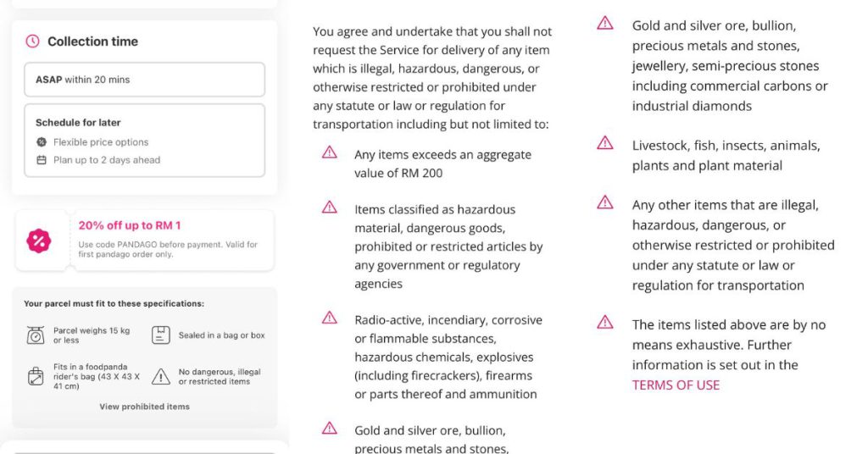Tap the pink percent discount badge icon
This screenshot has height=454, width=868.
(x=39, y=241)
